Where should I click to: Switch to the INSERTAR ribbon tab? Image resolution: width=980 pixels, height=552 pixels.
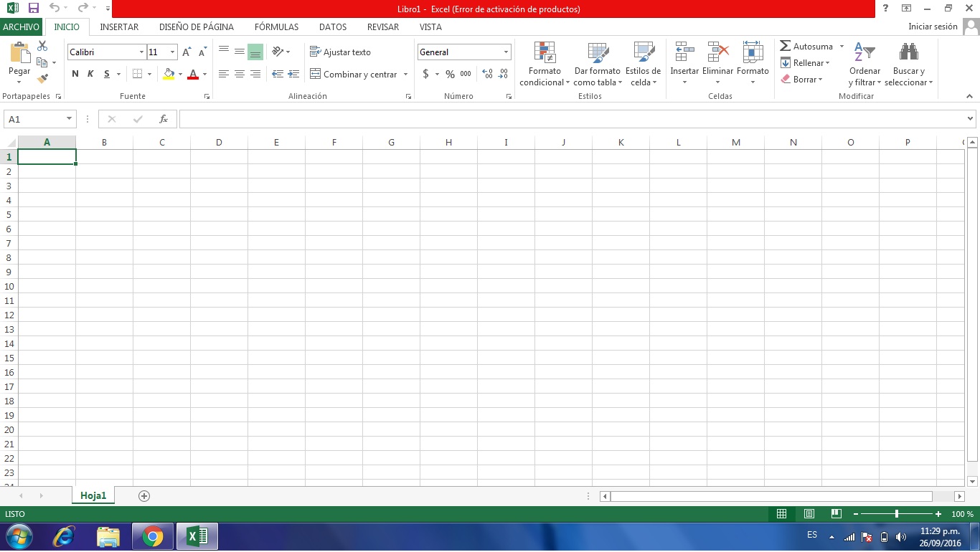pos(119,27)
